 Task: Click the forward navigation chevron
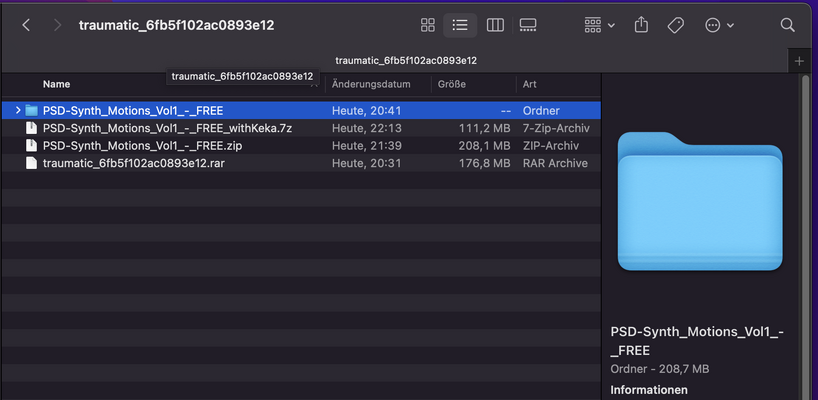[57, 25]
